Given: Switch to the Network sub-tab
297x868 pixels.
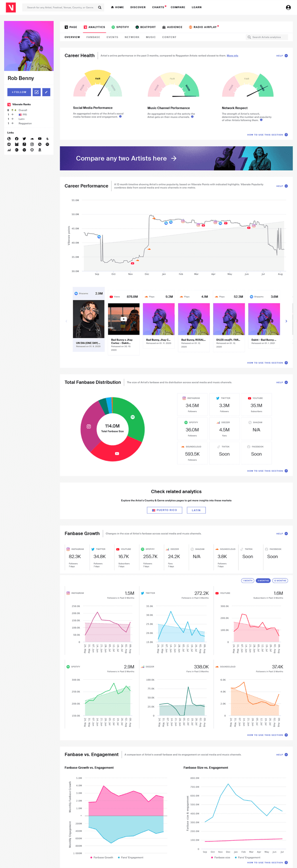Looking at the screenshot, I should [x=132, y=37].
